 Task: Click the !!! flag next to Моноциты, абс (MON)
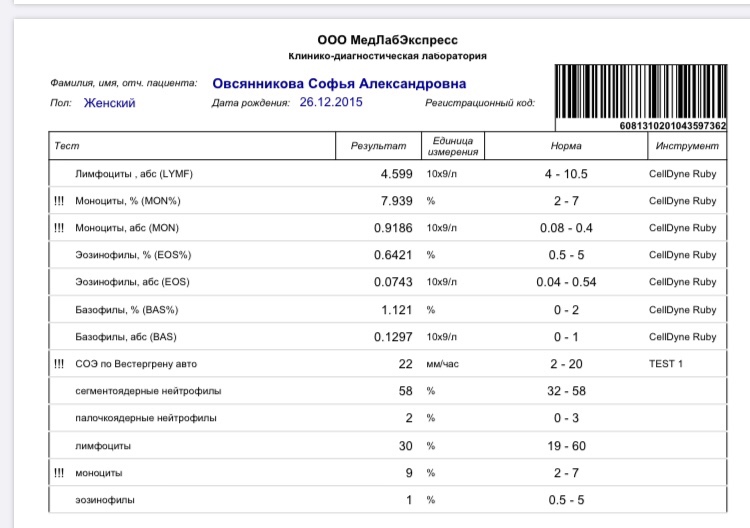(59, 228)
